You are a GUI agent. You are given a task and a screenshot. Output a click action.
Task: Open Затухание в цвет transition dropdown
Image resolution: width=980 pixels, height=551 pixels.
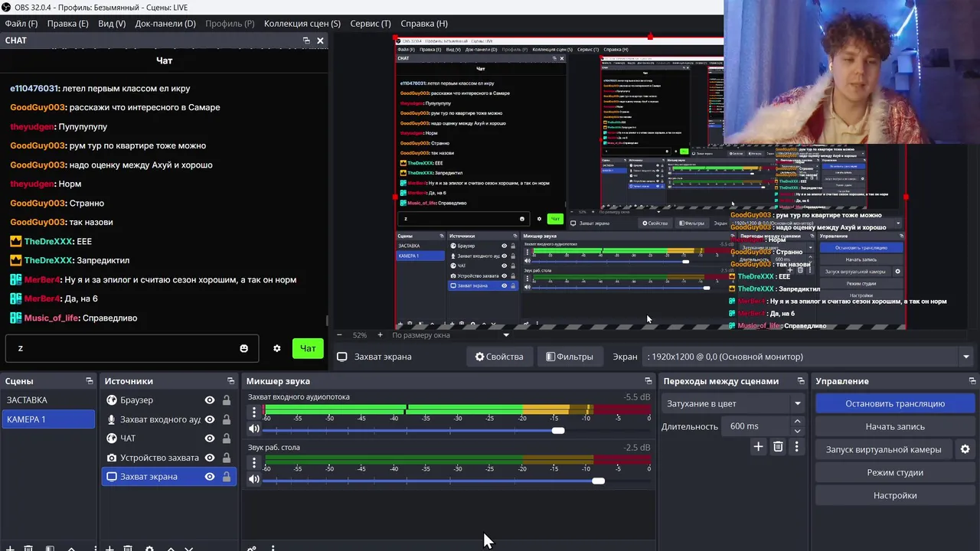[733, 403]
